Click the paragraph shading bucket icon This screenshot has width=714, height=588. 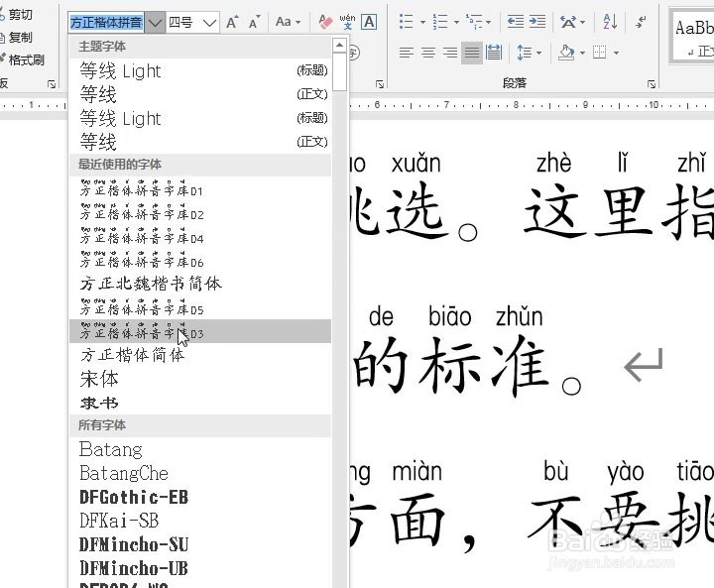click(x=566, y=53)
